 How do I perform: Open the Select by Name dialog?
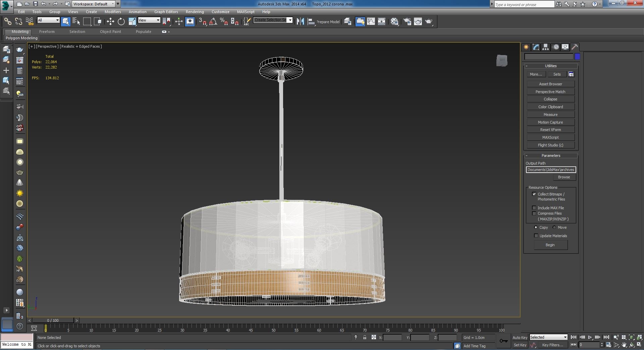pos(76,21)
